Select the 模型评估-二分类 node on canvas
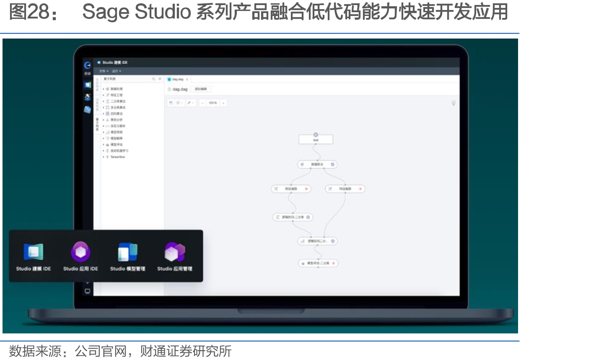591x364 pixels. point(318,263)
